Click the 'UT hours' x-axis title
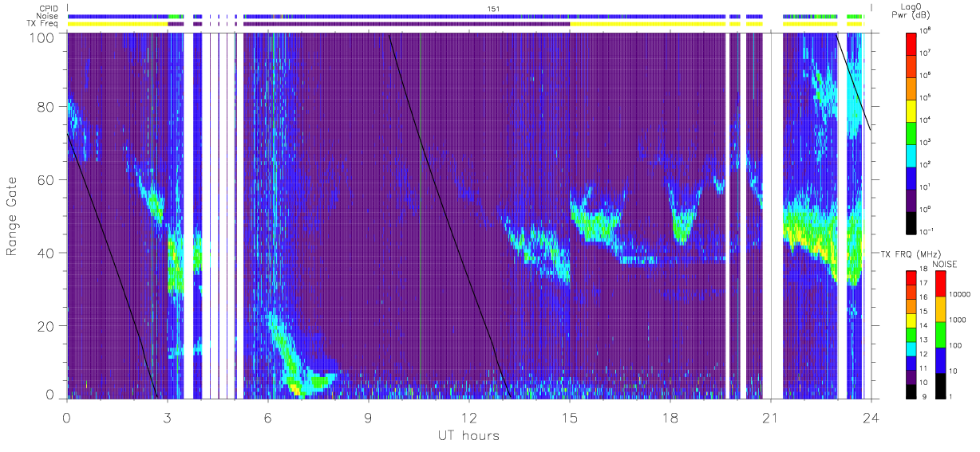 point(468,436)
